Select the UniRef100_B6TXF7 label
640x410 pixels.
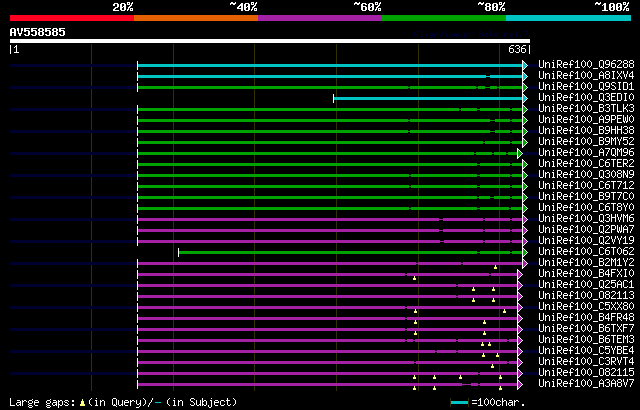click(x=586, y=329)
